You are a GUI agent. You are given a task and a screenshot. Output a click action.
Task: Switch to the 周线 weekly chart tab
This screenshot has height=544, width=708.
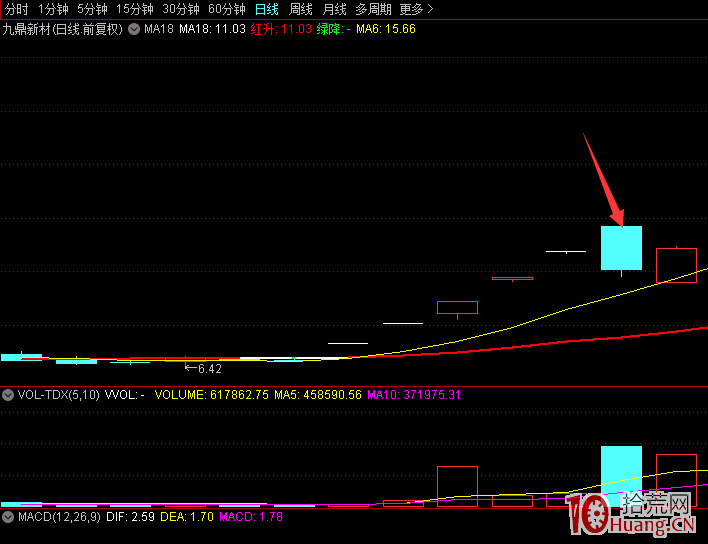pyautogui.click(x=301, y=9)
